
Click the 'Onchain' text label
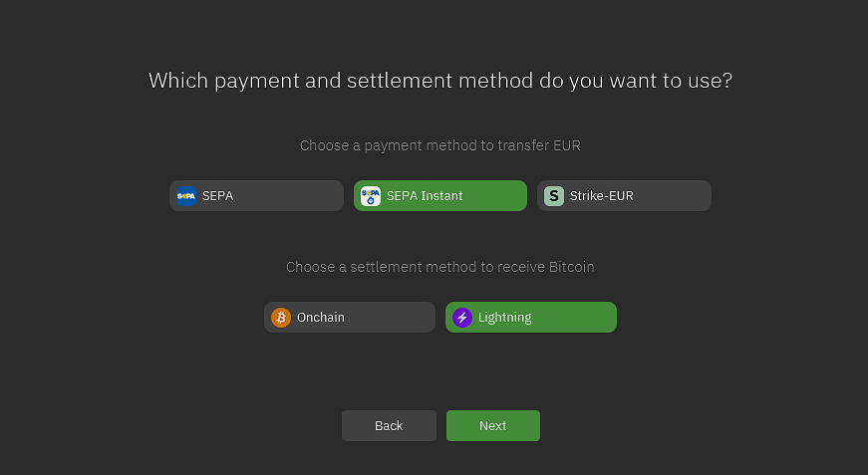pos(321,318)
